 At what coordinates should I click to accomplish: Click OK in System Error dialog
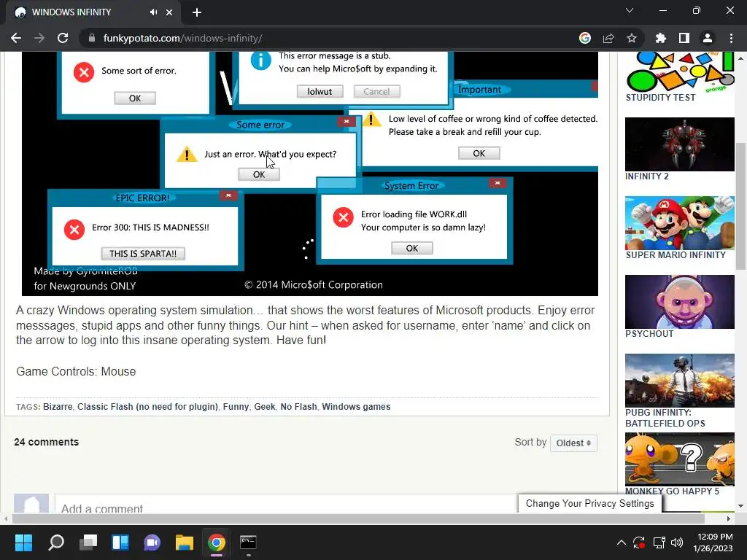pos(411,248)
